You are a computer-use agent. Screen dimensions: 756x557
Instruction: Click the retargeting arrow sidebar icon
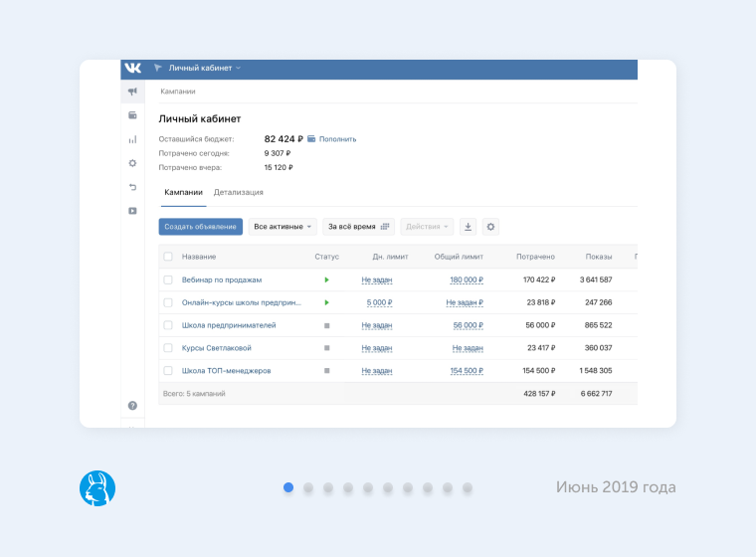[x=132, y=187]
